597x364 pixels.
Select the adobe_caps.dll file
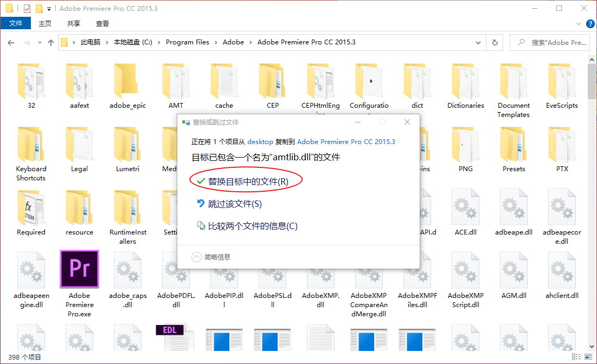127,270
